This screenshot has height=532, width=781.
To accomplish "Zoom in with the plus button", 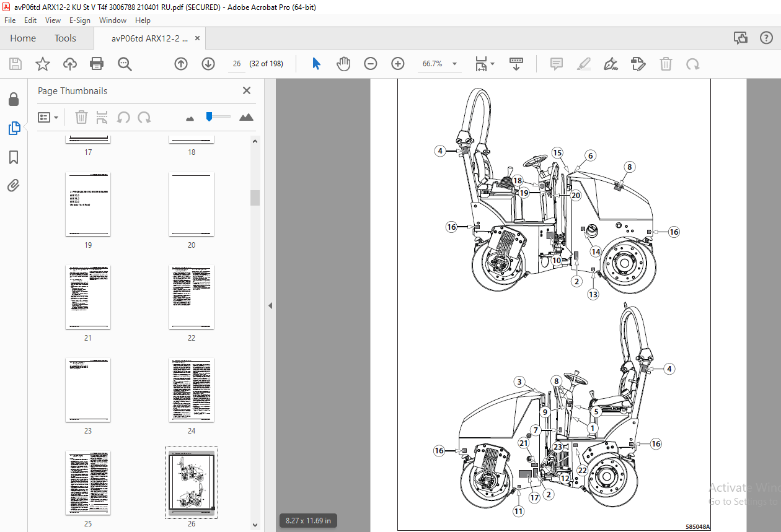I will click(x=398, y=63).
